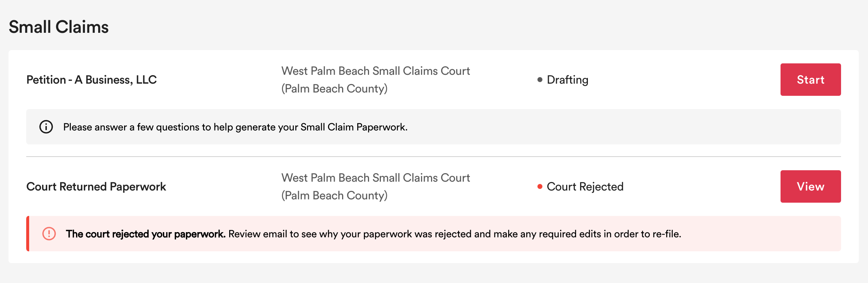
Task: Click the gray dot beside Drafting
Action: point(540,80)
